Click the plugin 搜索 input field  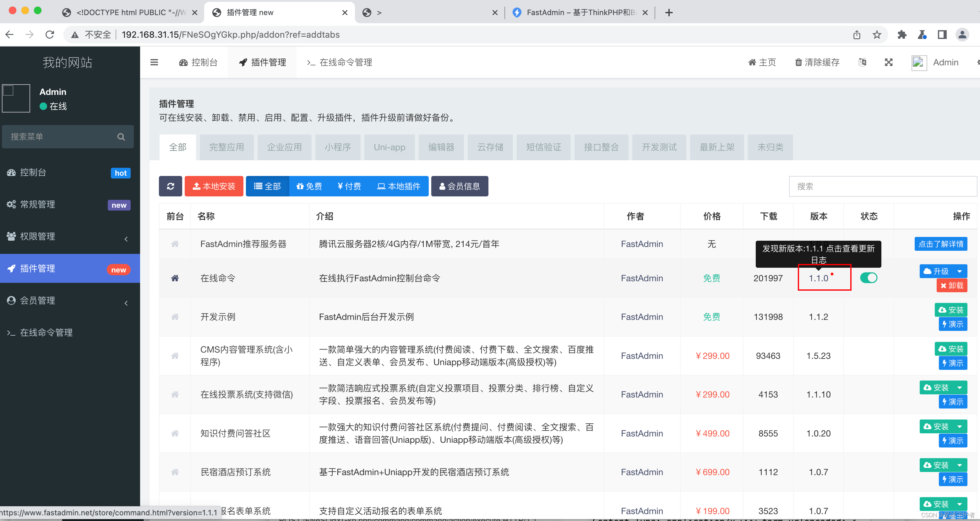coord(883,186)
